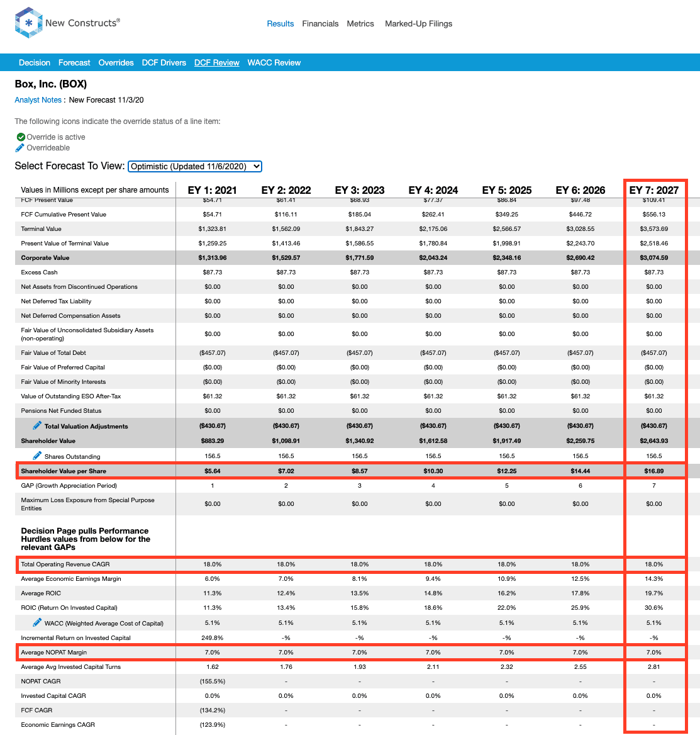Click the Fair Value of Total Debt label

click(53, 352)
